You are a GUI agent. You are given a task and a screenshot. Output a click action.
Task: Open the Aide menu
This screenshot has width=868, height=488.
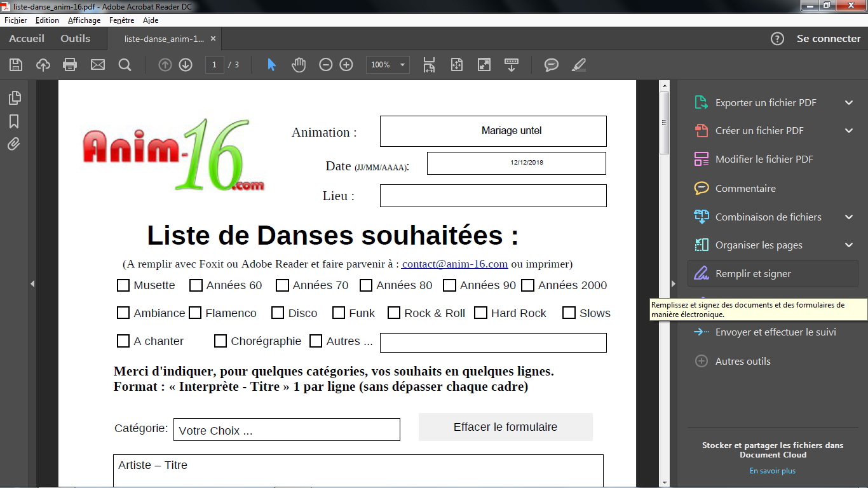pos(151,20)
